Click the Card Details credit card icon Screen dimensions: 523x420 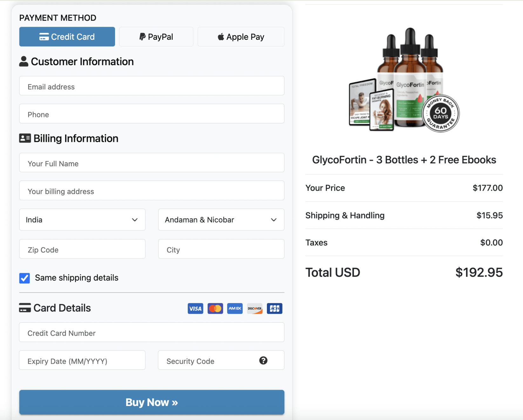click(x=25, y=307)
